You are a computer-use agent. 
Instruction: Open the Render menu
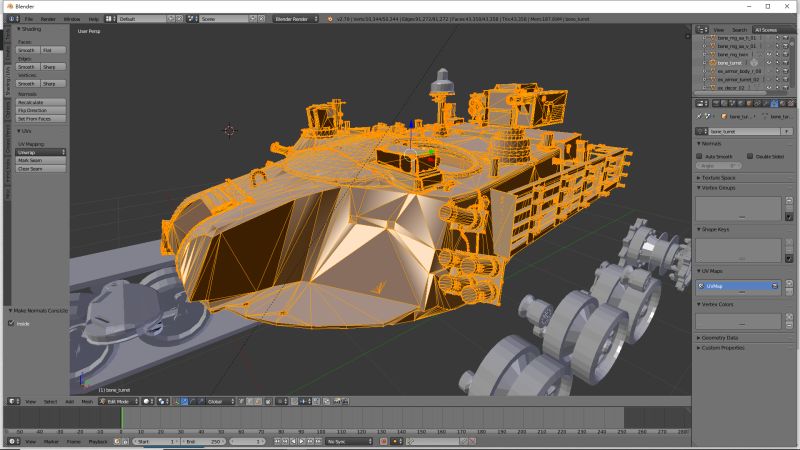pos(48,19)
